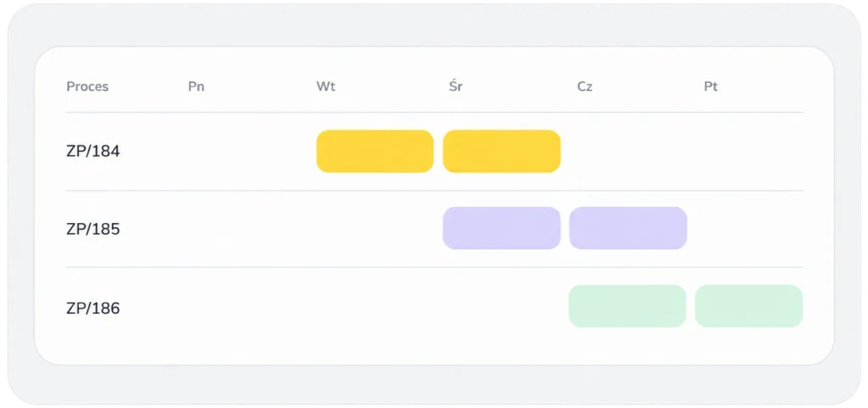Viewport: 868px width, 408px height.
Task: Select the Śr day column header
Action: click(455, 87)
